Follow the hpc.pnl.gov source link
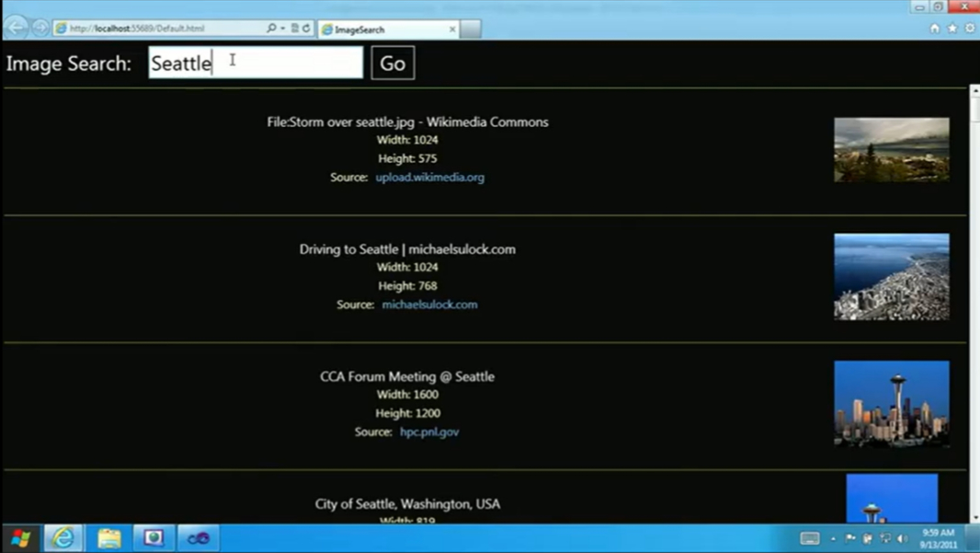The image size is (980, 553). tap(429, 432)
